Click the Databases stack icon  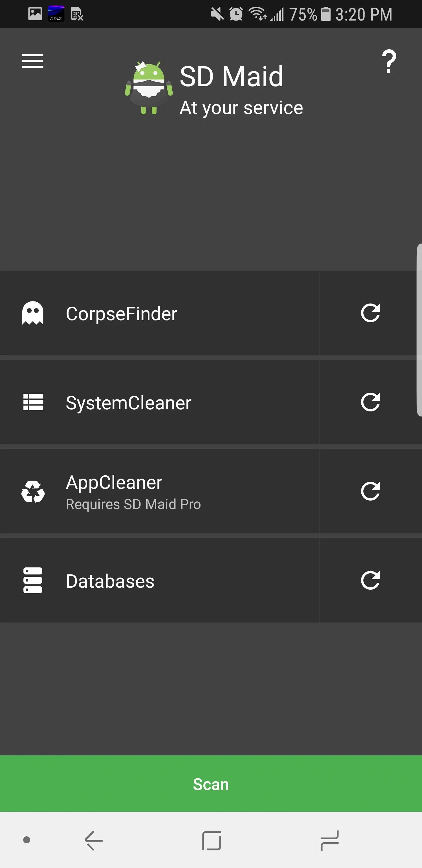tap(33, 580)
